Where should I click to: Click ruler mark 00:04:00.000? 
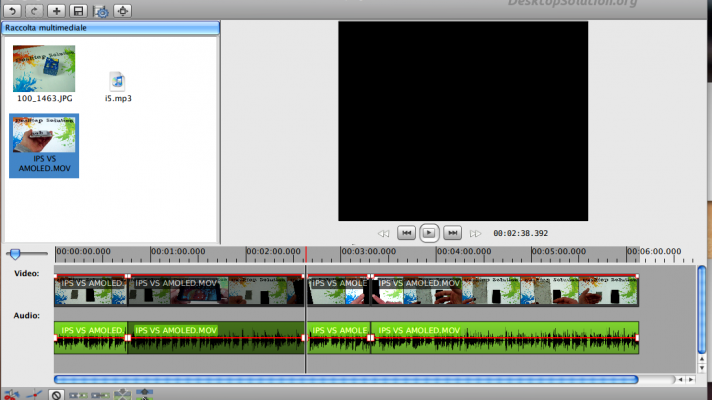464,251
